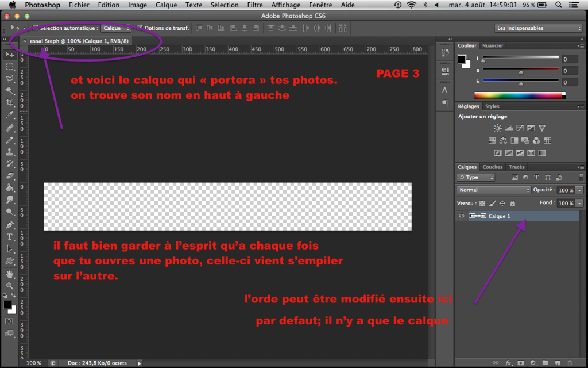588x368 pixels.
Task: Select the Move tool
Action: tap(10, 55)
